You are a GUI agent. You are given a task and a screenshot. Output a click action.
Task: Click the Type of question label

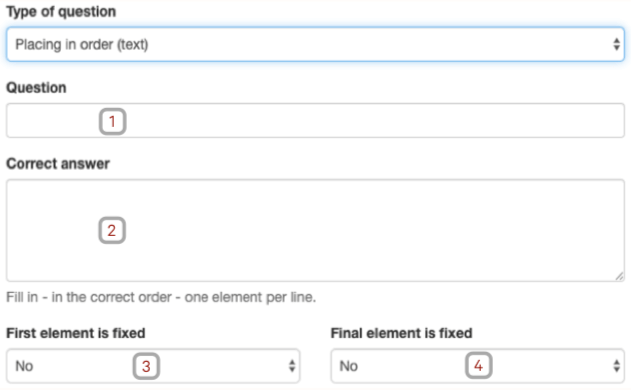click(x=61, y=12)
